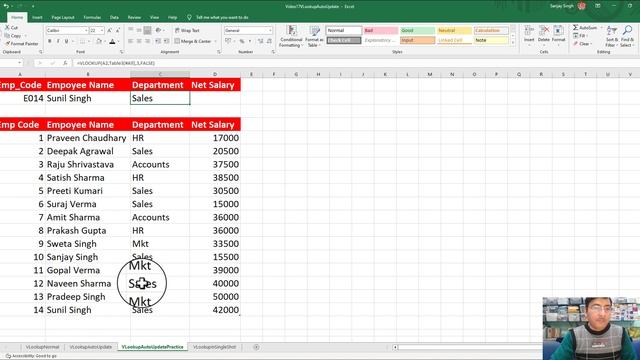Click Decrease Indent icon

[x=158, y=41]
